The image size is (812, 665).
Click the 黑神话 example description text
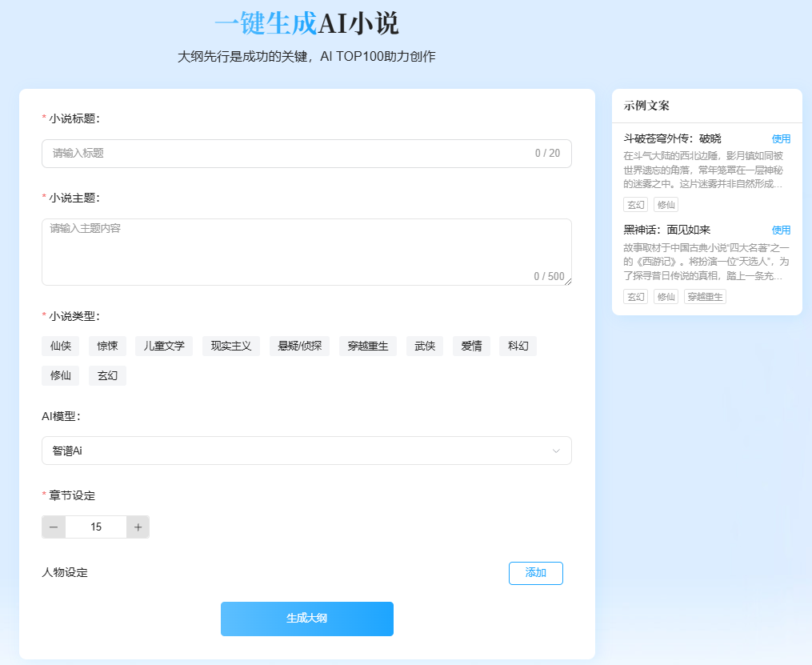point(706,262)
